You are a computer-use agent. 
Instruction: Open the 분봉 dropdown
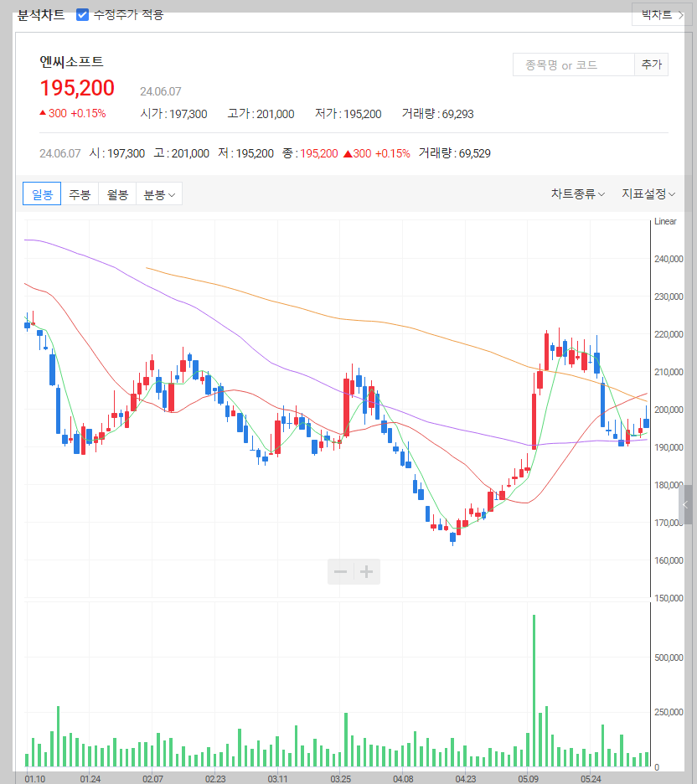[x=159, y=194]
